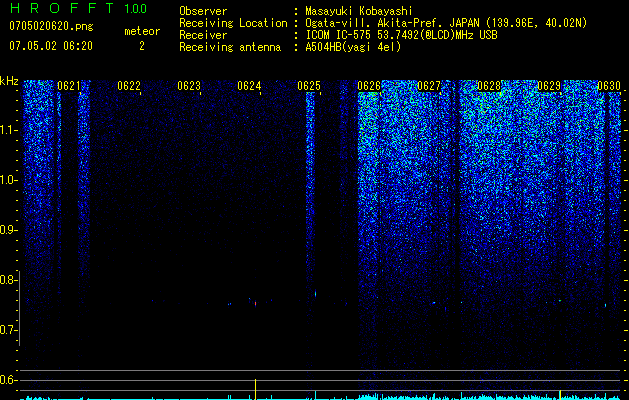Click the HROFFT 1.0.0 title text
The image size is (629, 400).
[79, 8]
